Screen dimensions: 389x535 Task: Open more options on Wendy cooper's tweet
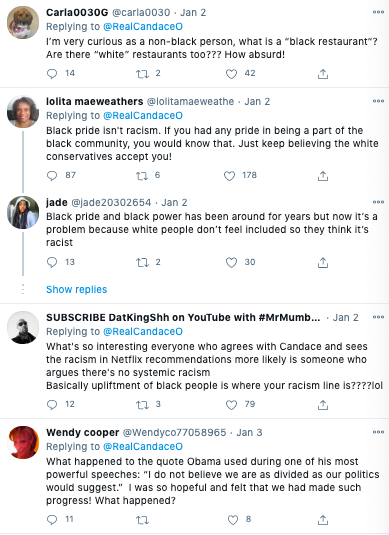378,432
